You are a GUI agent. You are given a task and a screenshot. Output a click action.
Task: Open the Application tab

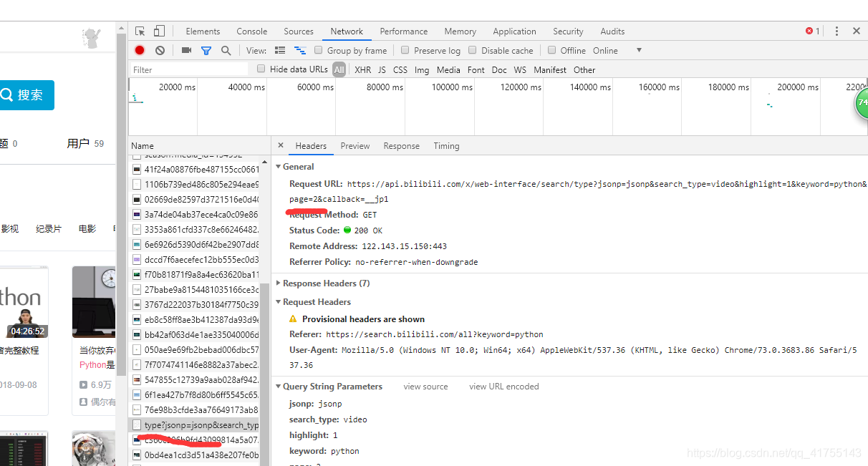point(514,31)
